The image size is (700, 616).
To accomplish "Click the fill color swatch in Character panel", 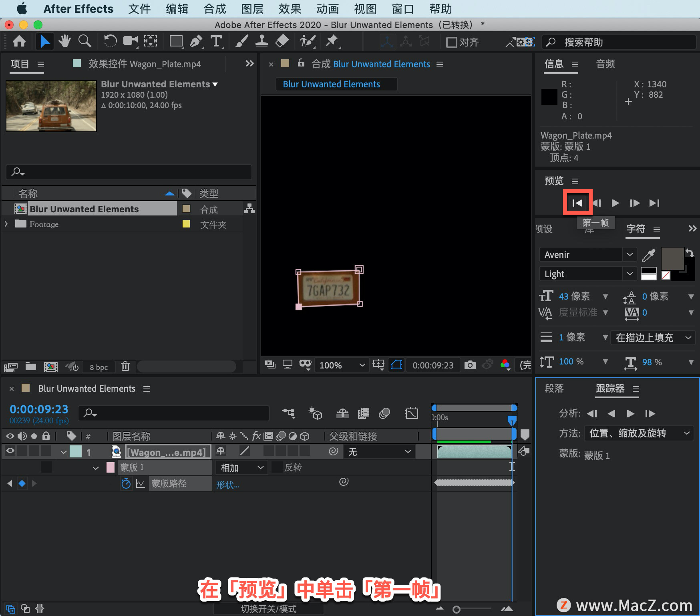I will click(x=672, y=259).
